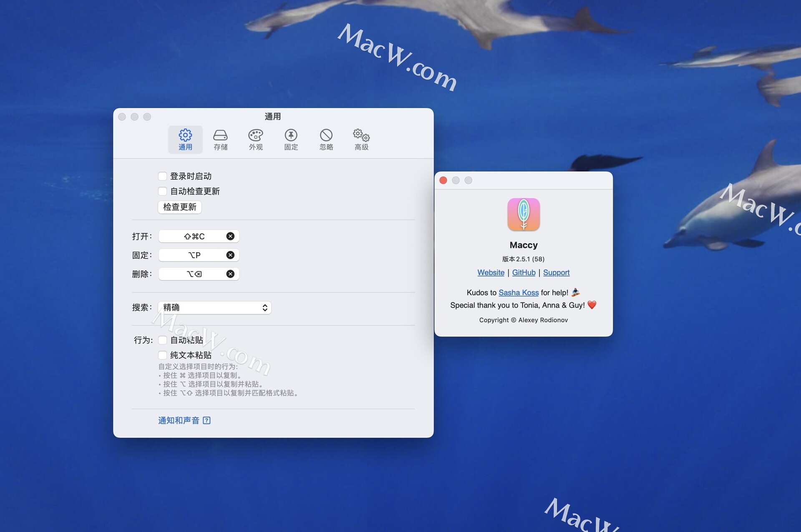Clear the 删除 shortcut with its X icon
Image resolution: width=801 pixels, height=532 pixels.
230,274
